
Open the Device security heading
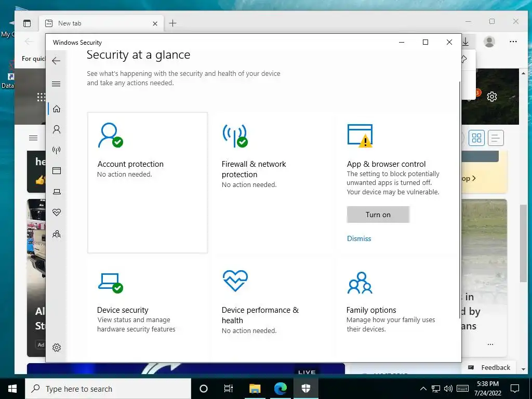tap(123, 310)
